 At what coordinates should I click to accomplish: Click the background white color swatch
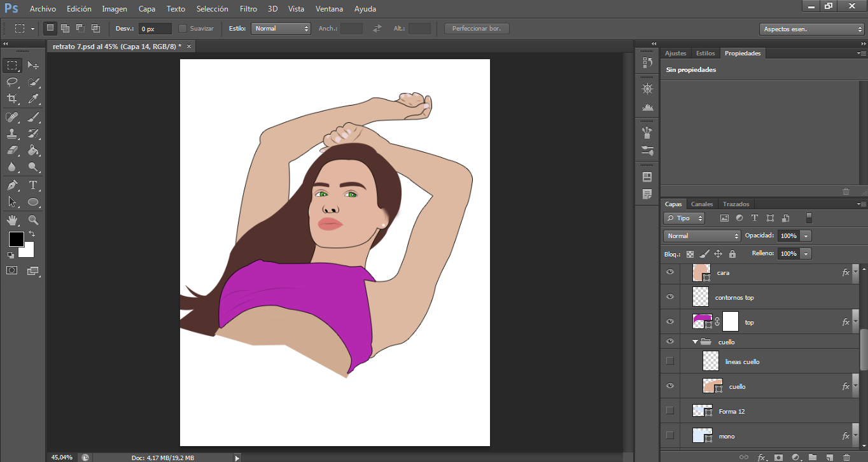tap(29, 253)
